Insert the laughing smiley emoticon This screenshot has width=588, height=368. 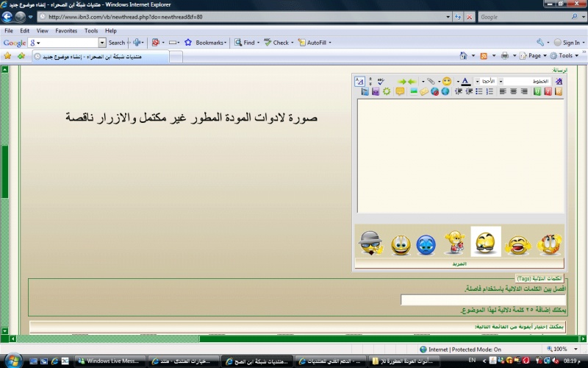[x=517, y=243]
